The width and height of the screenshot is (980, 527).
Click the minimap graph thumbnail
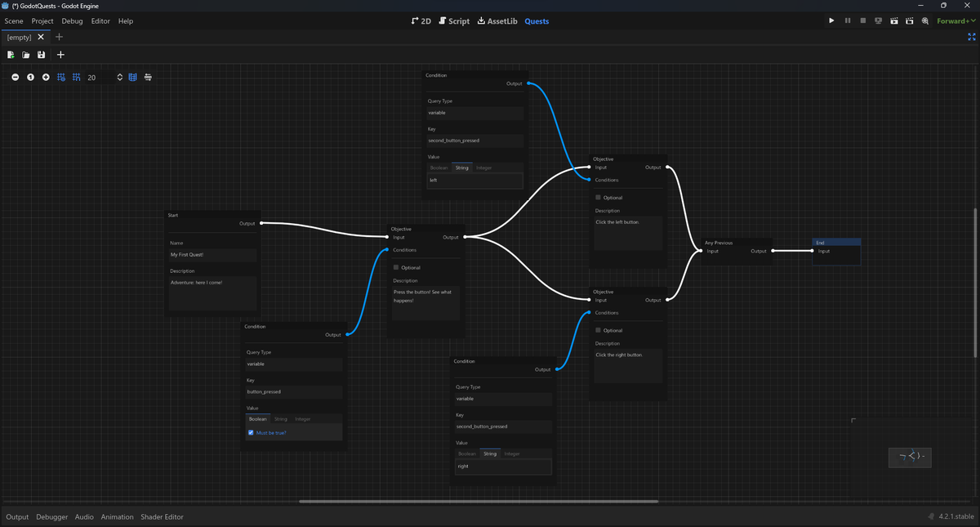click(x=910, y=457)
